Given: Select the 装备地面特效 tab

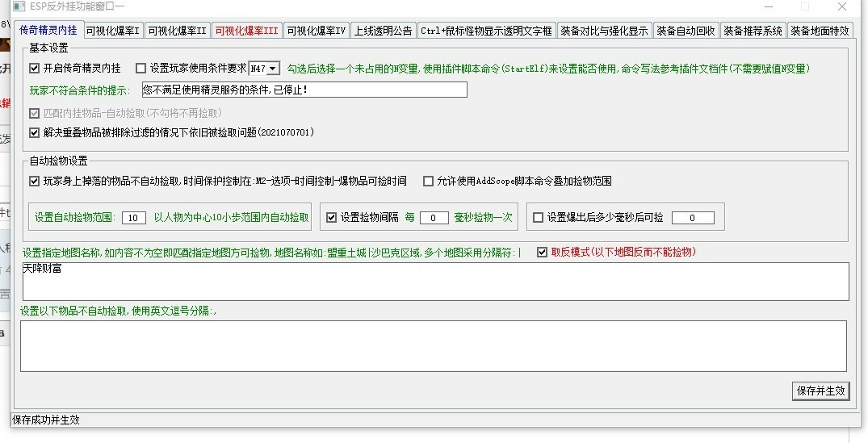Looking at the screenshot, I should [x=820, y=31].
